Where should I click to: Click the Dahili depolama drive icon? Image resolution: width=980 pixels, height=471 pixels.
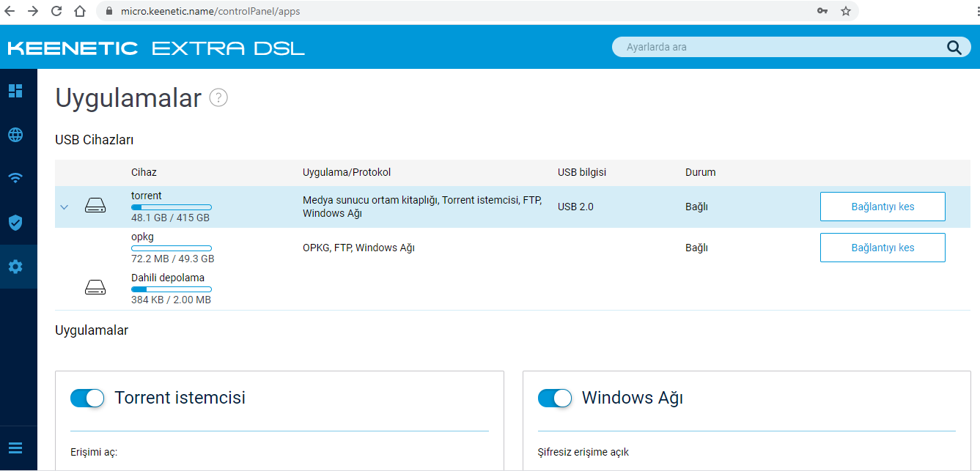tap(95, 287)
